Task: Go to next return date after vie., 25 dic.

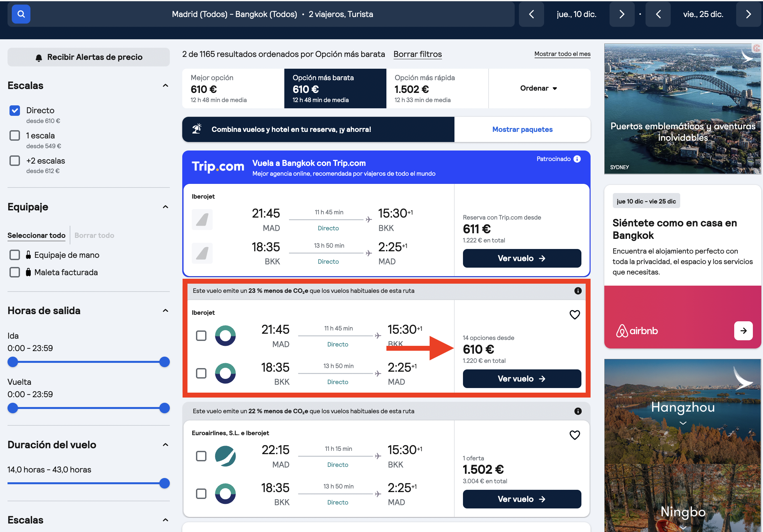Action: pyautogui.click(x=748, y=14)
